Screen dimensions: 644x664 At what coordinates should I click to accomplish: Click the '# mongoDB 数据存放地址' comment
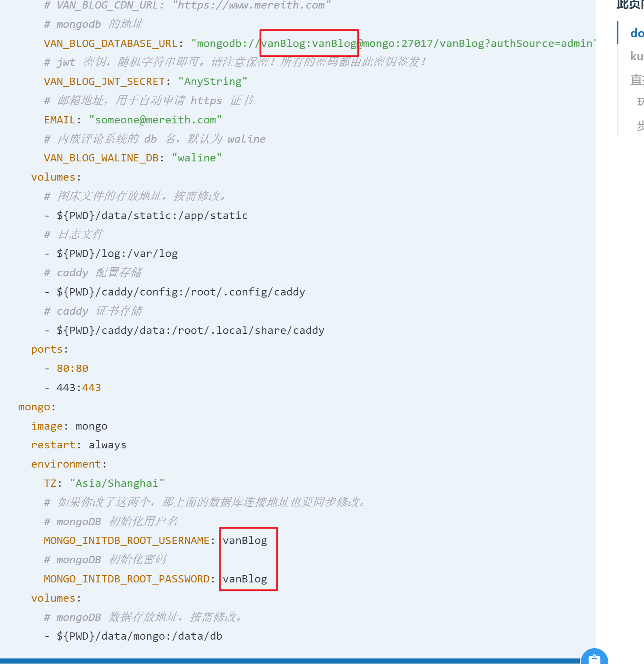(143, 617)
